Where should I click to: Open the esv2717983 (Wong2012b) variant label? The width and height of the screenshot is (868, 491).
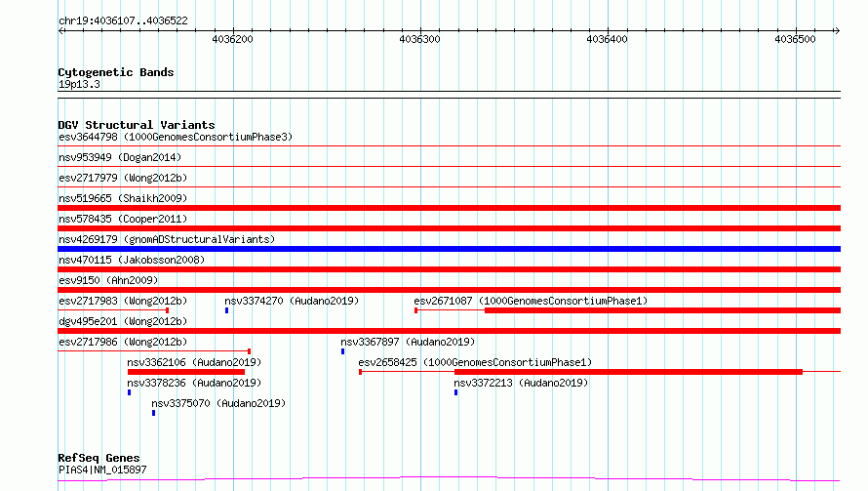123,301
